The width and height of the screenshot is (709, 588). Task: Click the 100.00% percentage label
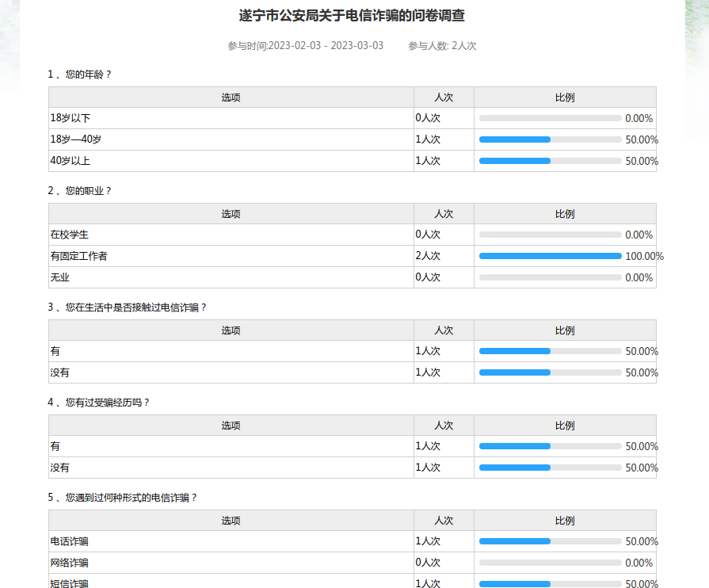point(644,256)
